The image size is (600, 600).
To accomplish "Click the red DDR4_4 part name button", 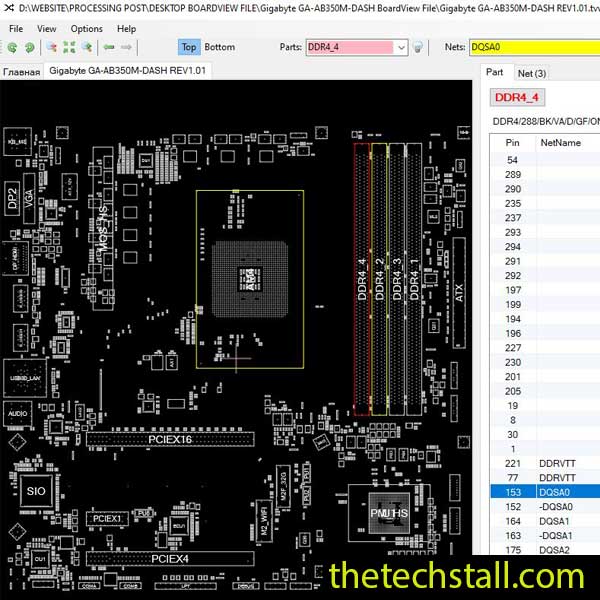I will tap(517, 97).
